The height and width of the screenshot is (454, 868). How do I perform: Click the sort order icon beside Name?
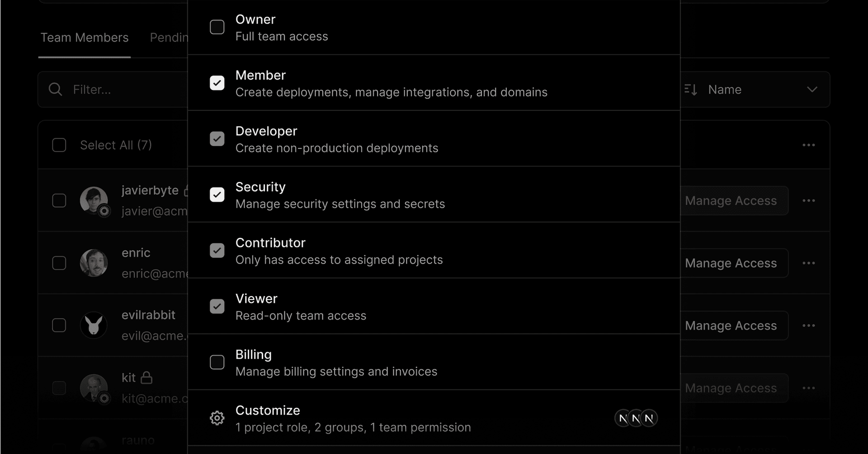pyautogui.click(x=691, y=90)
